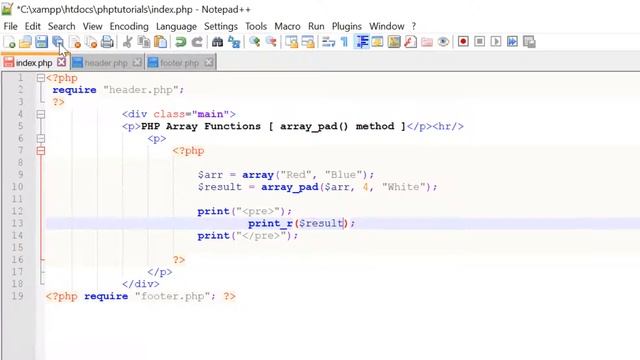Click the Save All toolbar icon
The height and width of the screenshot is (360, 640).
point(58,42)
